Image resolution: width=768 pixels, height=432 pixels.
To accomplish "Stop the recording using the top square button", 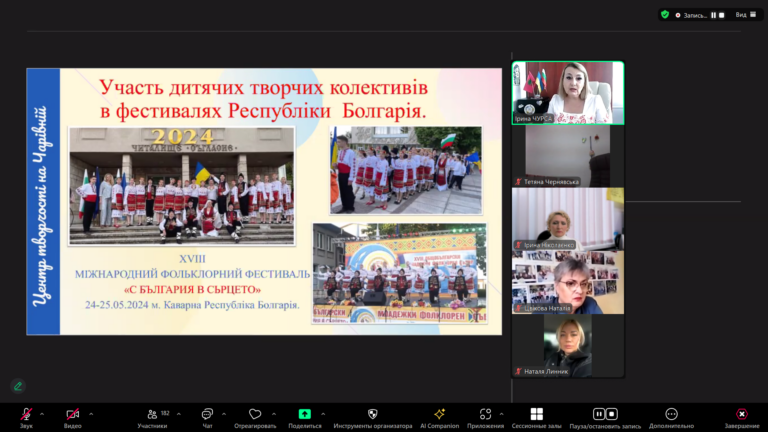I will [724, 15].
